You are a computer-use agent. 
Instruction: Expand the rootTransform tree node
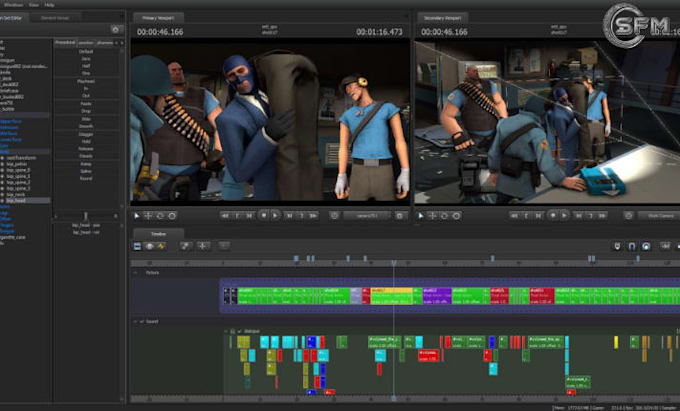tap(3, 158)
